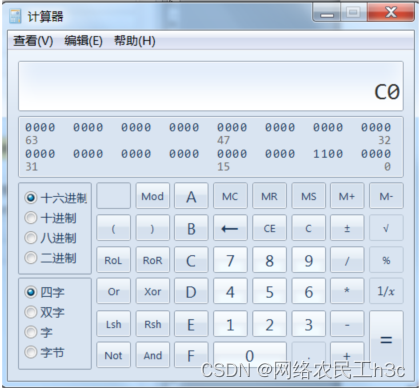Click the reciprocal 1/x button

point(386,292)
